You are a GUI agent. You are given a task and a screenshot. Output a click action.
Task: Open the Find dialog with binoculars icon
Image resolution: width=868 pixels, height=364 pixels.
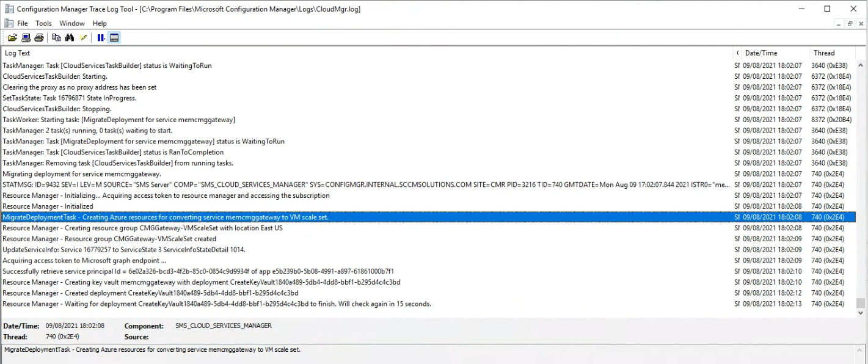70,37
